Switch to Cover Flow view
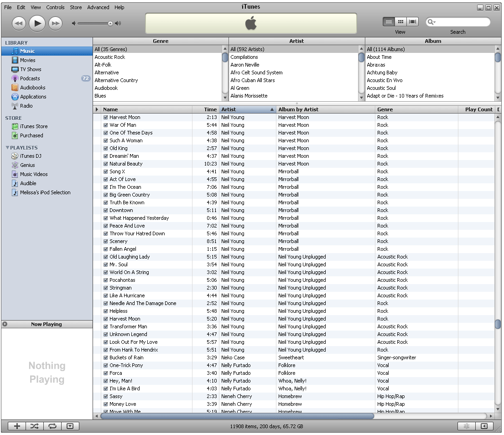Screen dimensions: 504x435 pyautogui.click(x=413, y=22)
